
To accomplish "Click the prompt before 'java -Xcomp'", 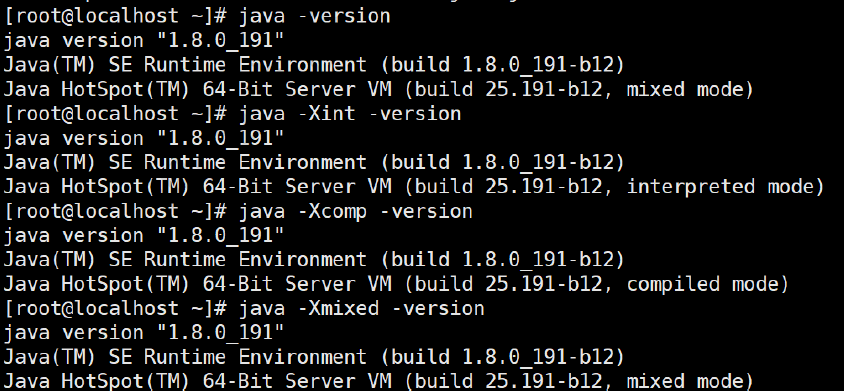I will 115,211.
